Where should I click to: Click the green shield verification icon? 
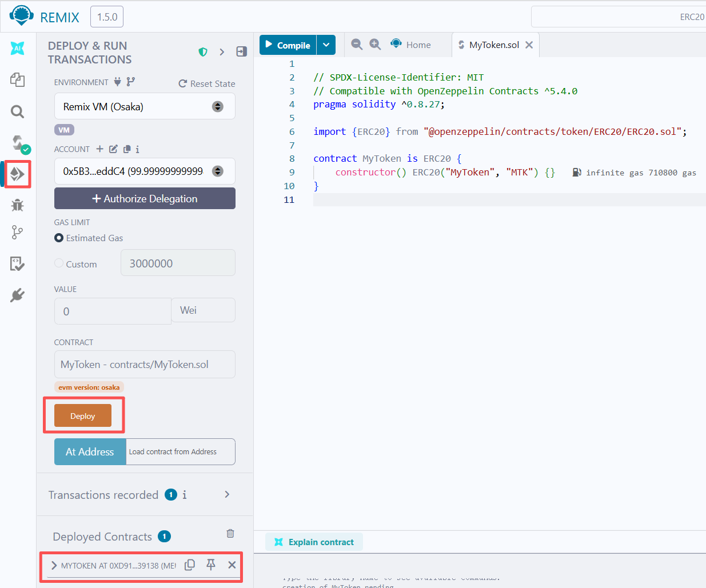pyautogui.click(x=203, y=52)
